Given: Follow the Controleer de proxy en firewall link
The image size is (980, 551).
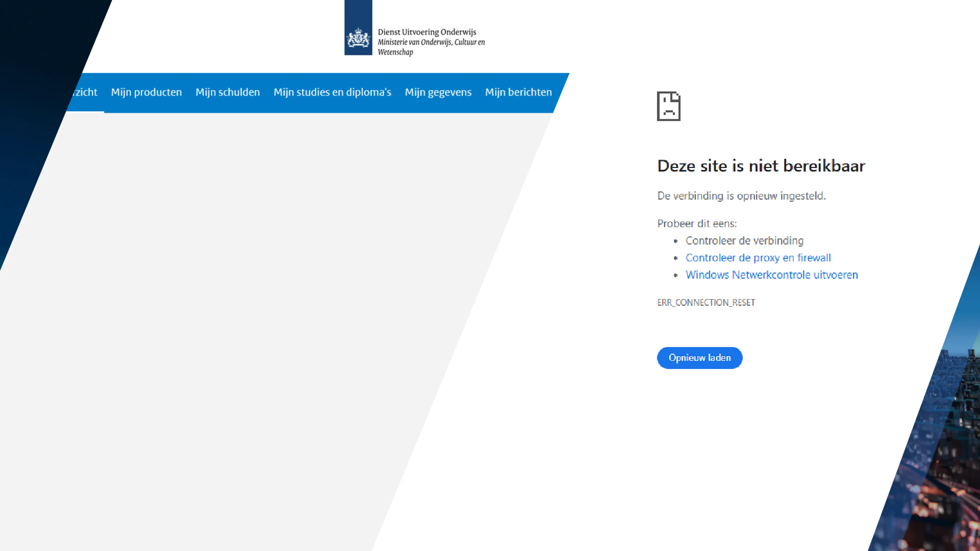Looking at the screenshot, I should 758,258.
